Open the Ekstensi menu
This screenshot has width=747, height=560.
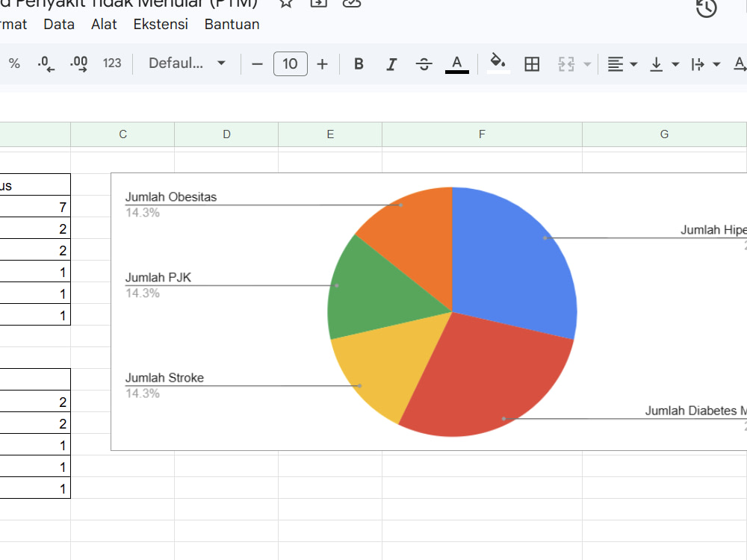161,25
